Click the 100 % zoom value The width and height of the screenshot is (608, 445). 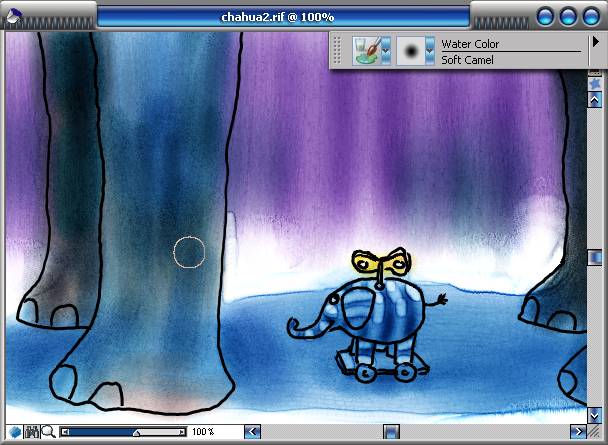tap(203, 431)
